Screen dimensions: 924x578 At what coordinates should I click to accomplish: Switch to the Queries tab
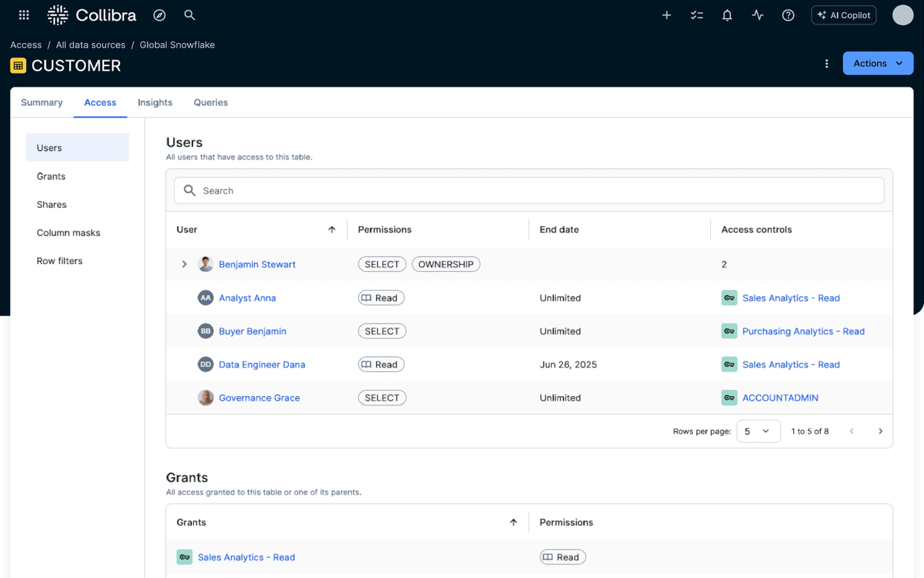click(210, 102)
